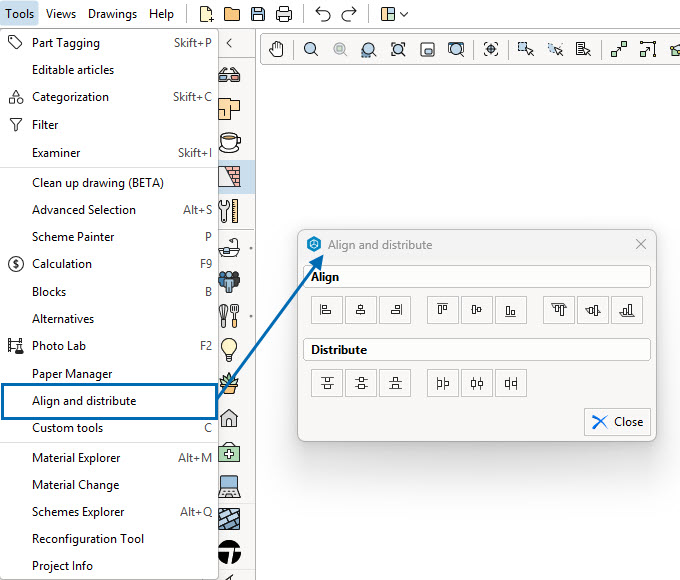The width and height of the screenshot is (680, 580).
Task: Open Project Info
Action: (x=109, y=566)
